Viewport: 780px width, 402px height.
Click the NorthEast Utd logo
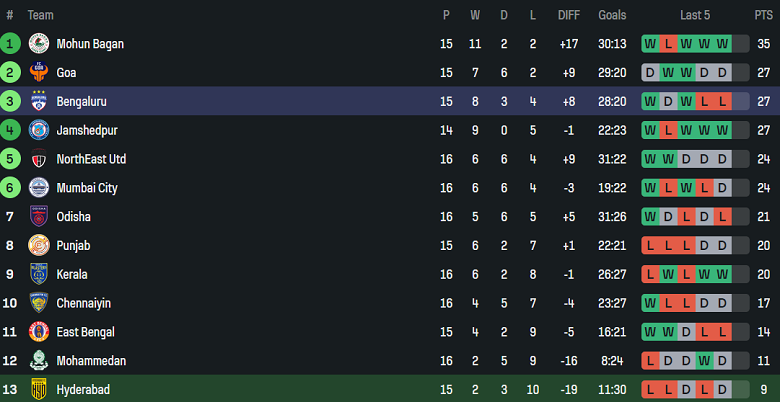[x=39, y=159]
